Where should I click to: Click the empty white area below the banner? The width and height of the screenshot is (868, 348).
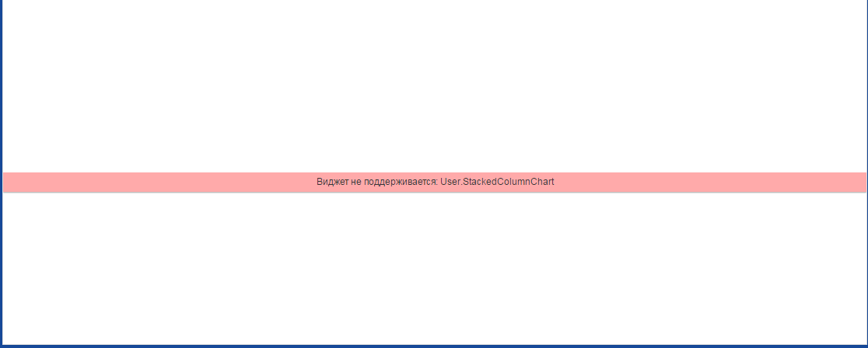coord(435,268)
